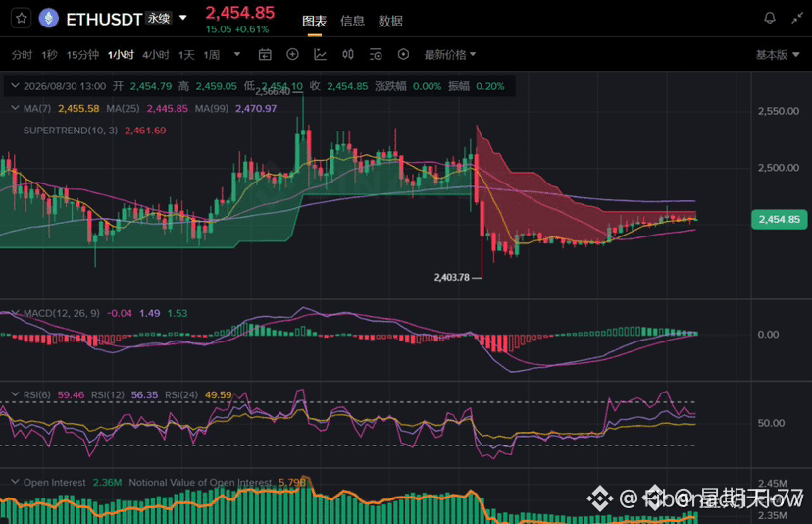Collapse chart with the shrink arrows icon
Screen dimensions: 812x524
797,18
